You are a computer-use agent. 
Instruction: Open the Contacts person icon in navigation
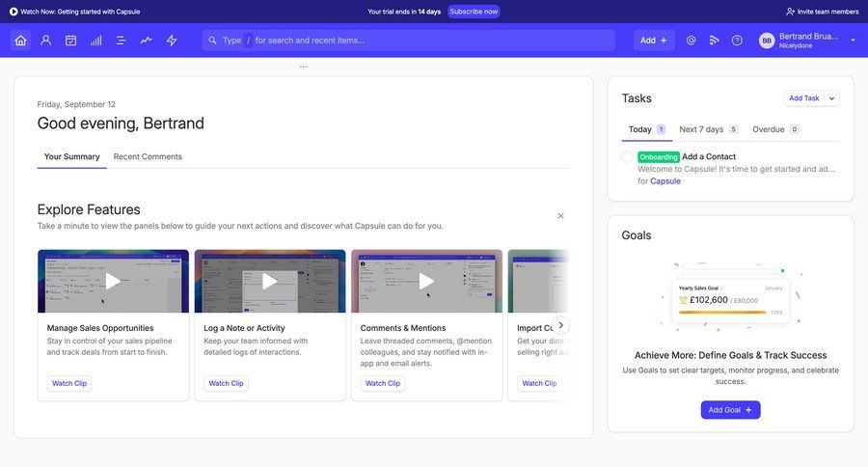pos(45,41)
